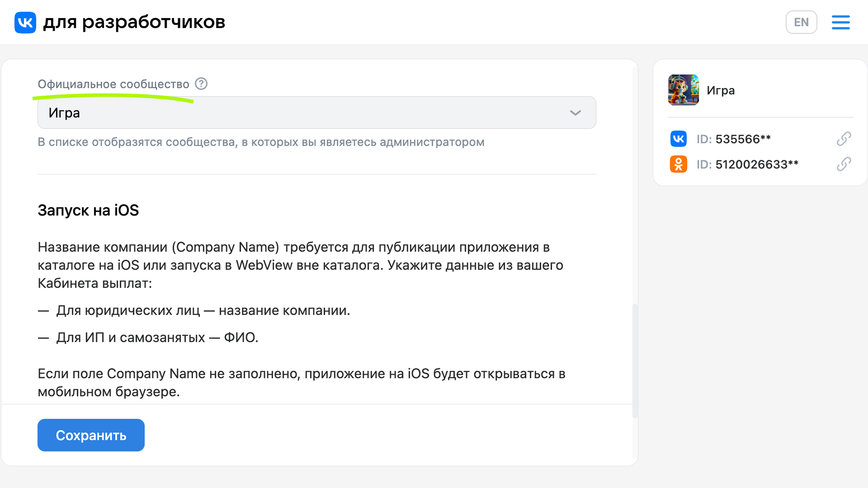Image resolution: width=868 pixels, height=488 pixels.
Task: Click the vertical scrollbar in settings panel
Action: (635, 361)
